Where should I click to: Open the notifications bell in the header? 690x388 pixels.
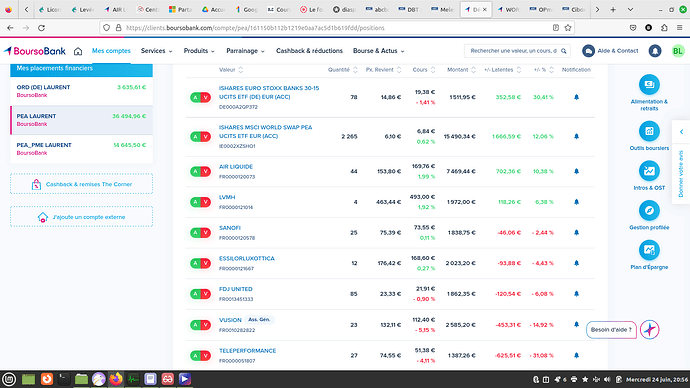click(x=655, y=51)
